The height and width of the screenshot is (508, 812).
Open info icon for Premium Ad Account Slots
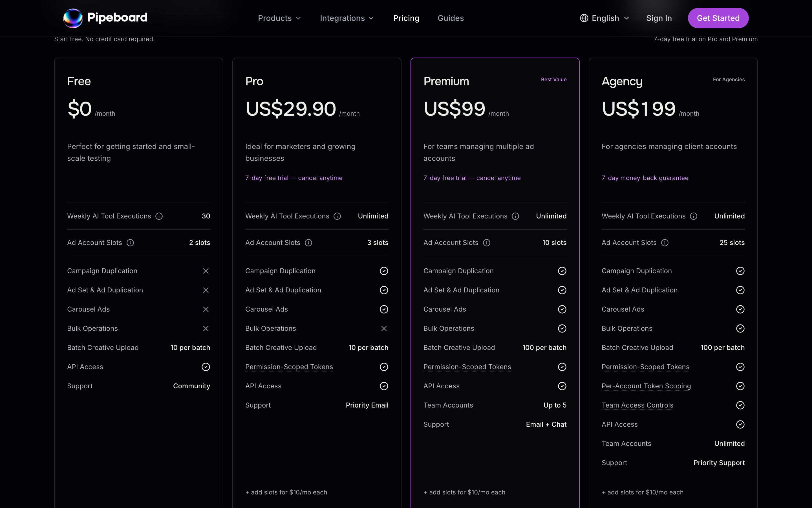[x=487, y=243]
